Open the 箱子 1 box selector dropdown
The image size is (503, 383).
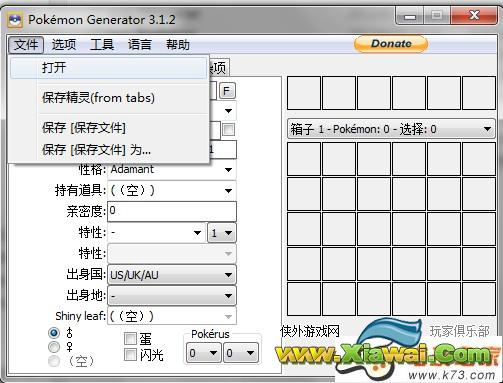391,129
